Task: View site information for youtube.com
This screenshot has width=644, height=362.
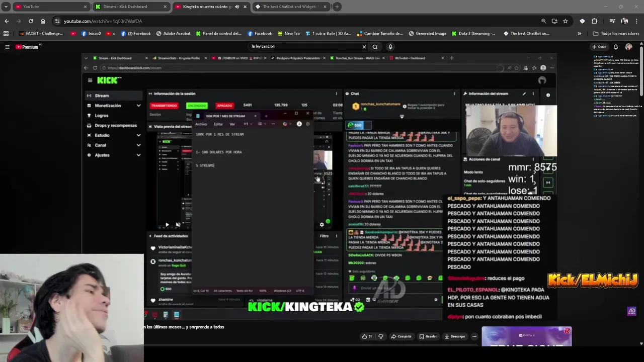Action: tap(57, 21)
